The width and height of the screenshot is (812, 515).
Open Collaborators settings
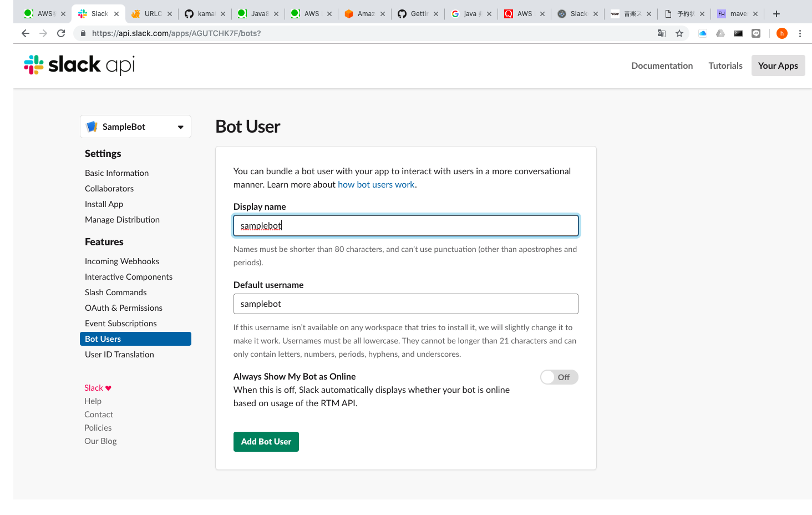(x=109, y=189)
